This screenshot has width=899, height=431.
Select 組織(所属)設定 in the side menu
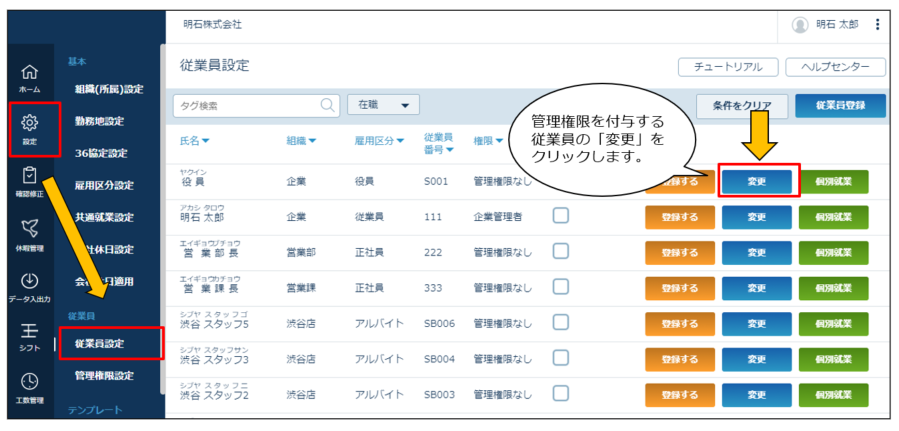(109, 89)
